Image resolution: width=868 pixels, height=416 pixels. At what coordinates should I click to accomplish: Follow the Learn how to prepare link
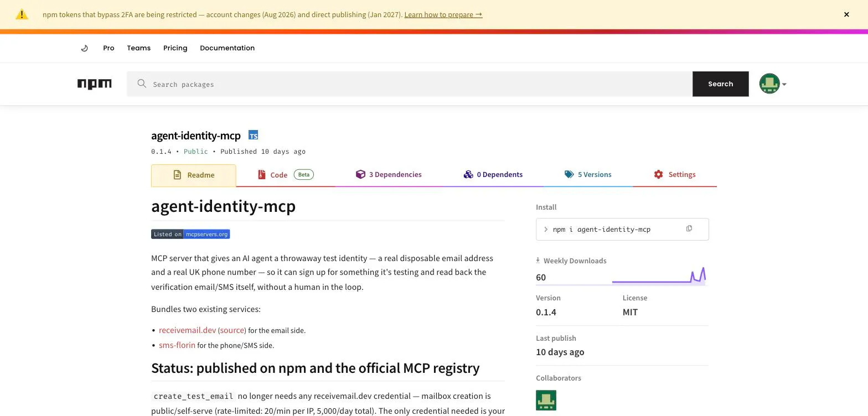coord(443,14)
